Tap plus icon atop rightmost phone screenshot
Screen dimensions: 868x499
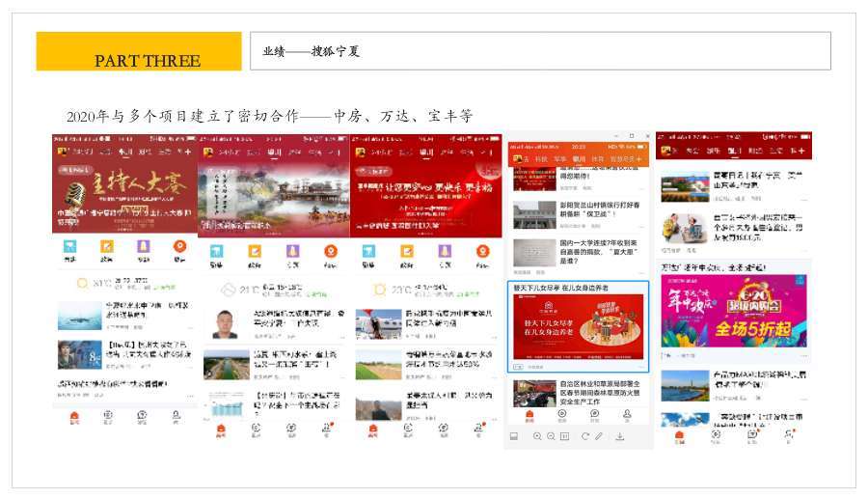coord(800,151)
